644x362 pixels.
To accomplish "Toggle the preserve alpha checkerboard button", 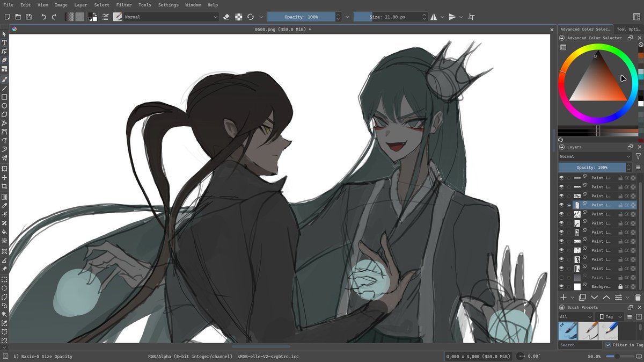I will (x=238, y=17).
